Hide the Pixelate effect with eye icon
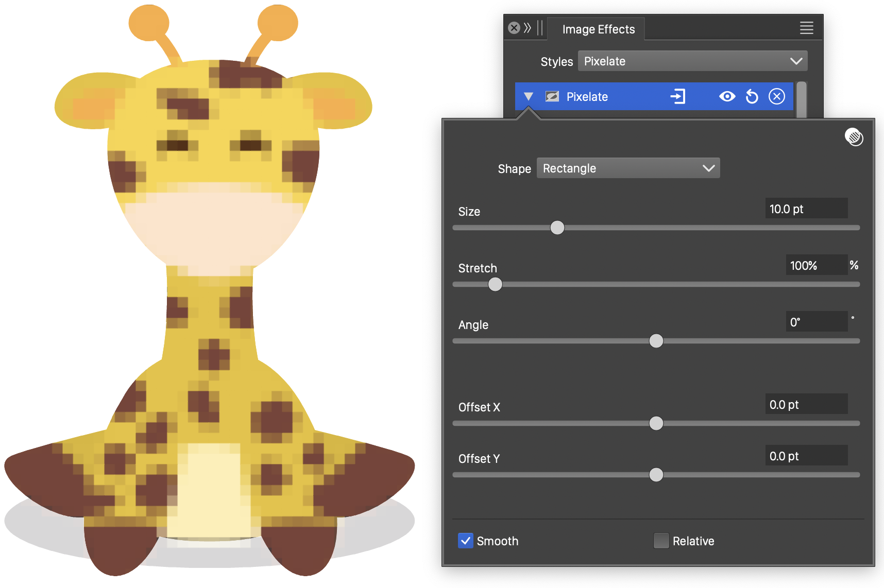Viewport: 884px width, 588px height. (727, 96)
